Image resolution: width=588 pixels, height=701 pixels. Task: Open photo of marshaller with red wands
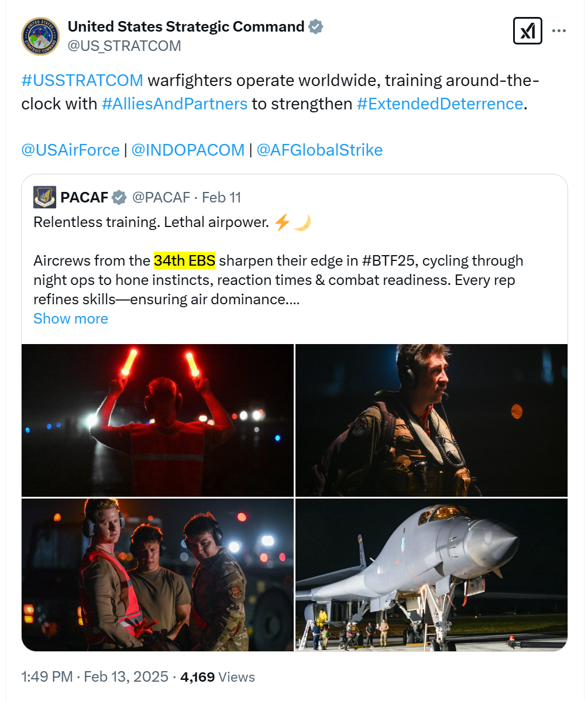tap(157, 420)
